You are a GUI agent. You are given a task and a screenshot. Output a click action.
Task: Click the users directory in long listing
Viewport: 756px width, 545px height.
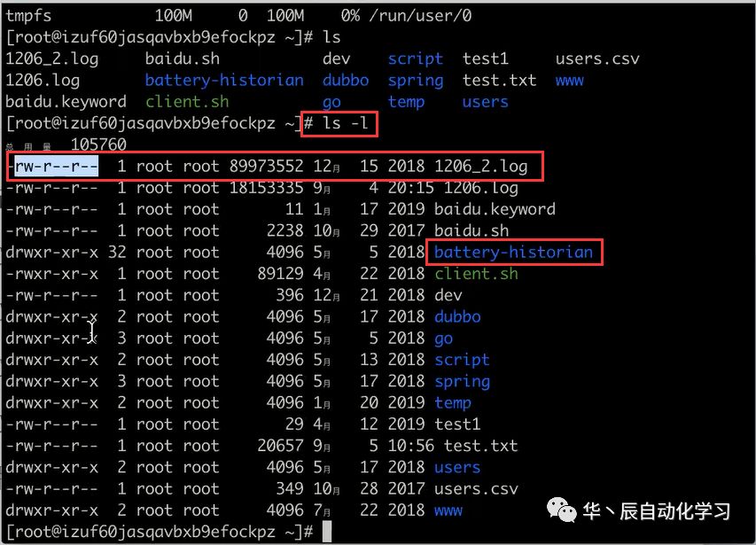tap(457, 467)
